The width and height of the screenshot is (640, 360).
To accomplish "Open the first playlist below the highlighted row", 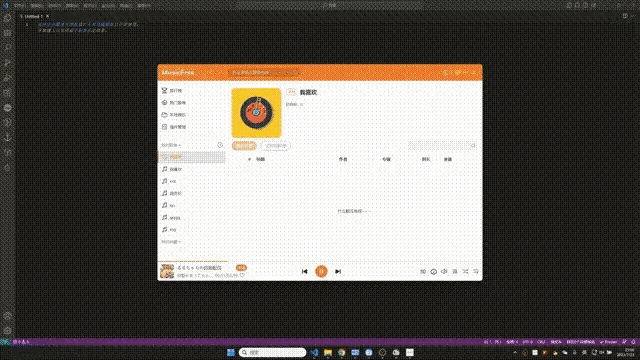I will coord(191,169).
